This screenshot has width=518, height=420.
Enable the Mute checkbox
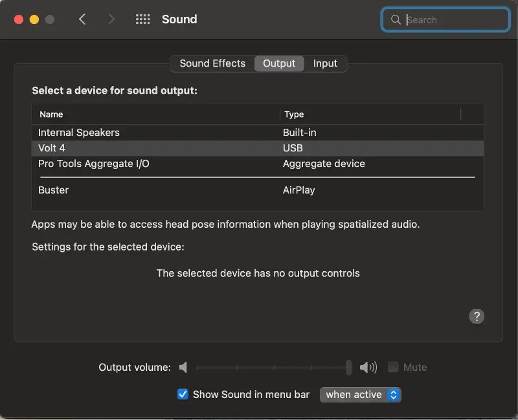coord(393,367)
